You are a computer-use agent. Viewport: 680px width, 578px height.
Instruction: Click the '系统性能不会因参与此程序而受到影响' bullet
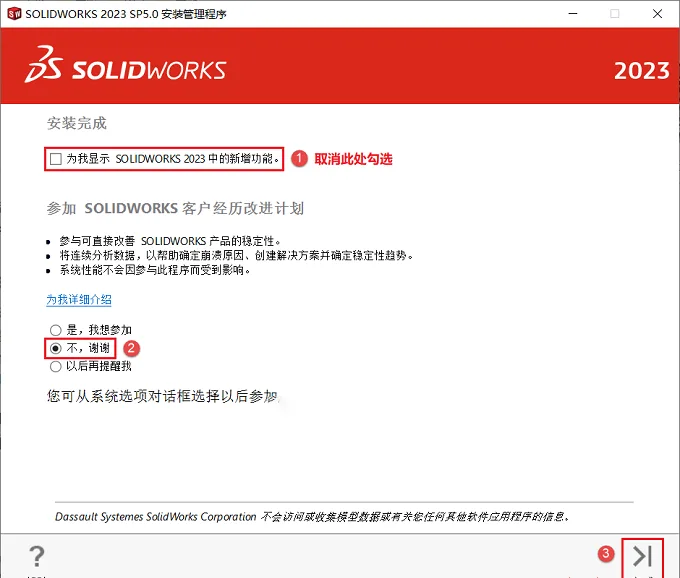click(155, 270)
